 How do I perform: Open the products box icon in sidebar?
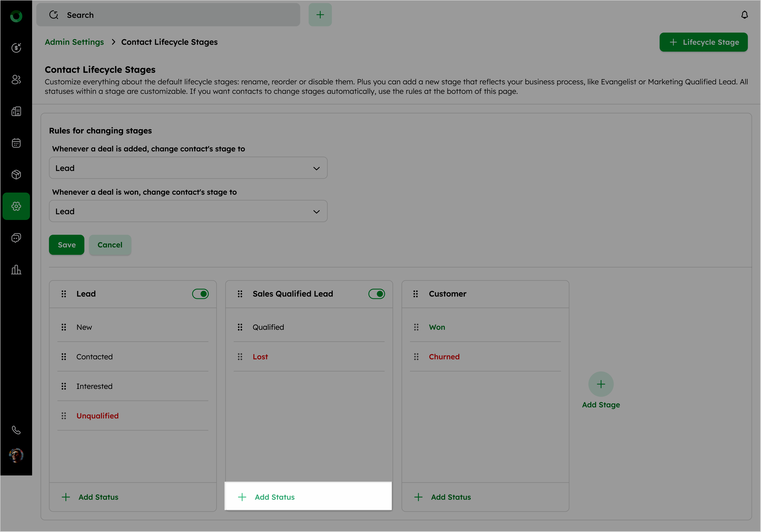point(16,174)
